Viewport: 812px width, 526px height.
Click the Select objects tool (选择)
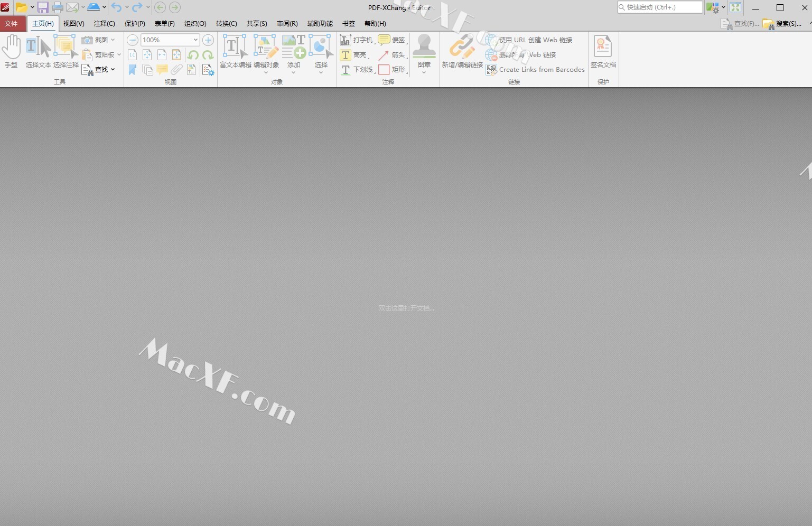pyautogui.click(x=321, y=53)
